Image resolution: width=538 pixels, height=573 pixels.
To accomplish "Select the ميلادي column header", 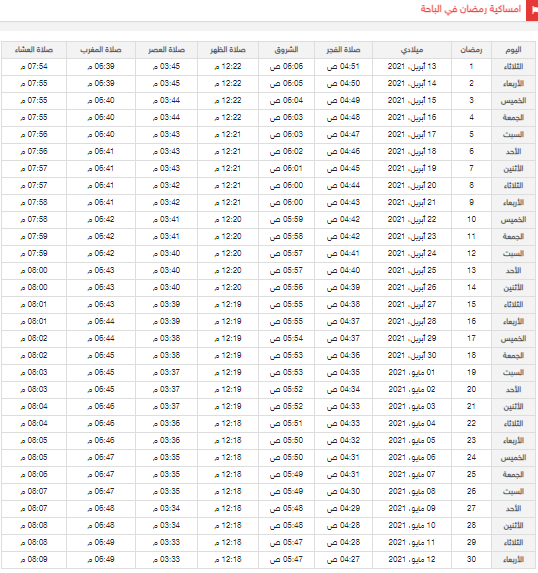I will click(412, 50).
